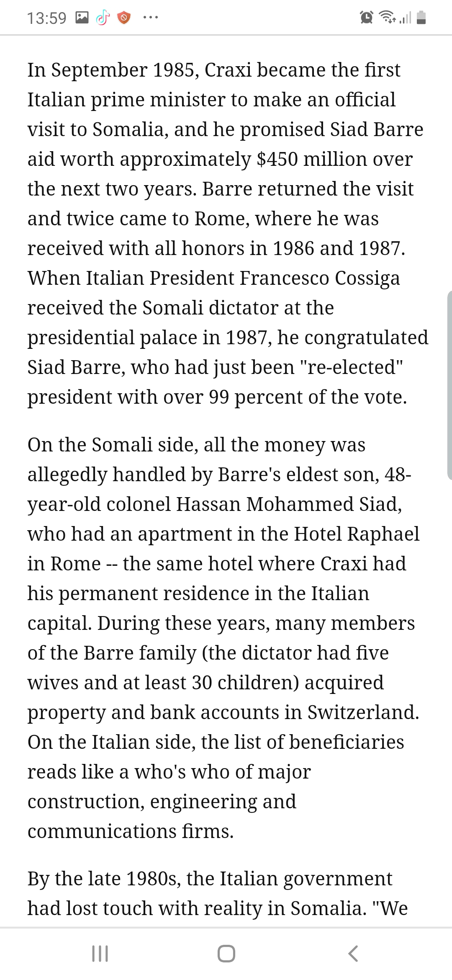Go back using the navigation arrow

pos(353,954)
